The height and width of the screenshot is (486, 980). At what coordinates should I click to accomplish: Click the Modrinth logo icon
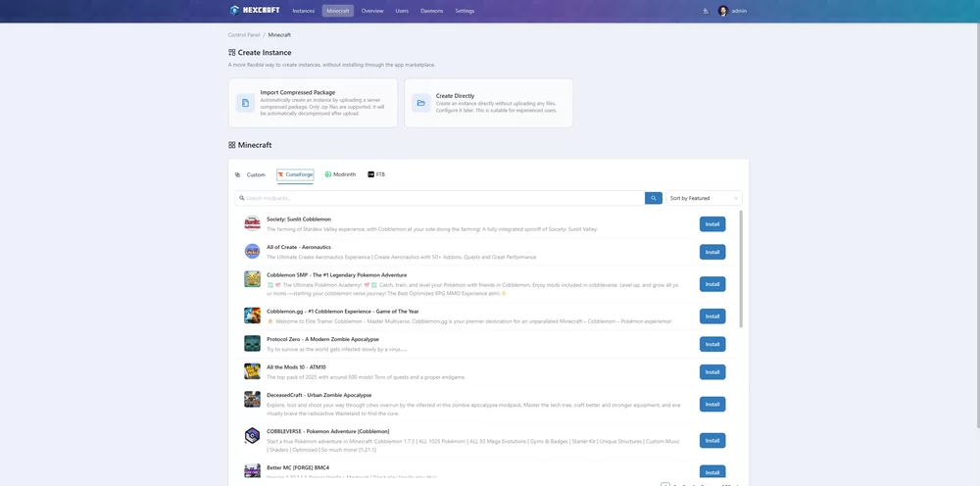(328, 175)
